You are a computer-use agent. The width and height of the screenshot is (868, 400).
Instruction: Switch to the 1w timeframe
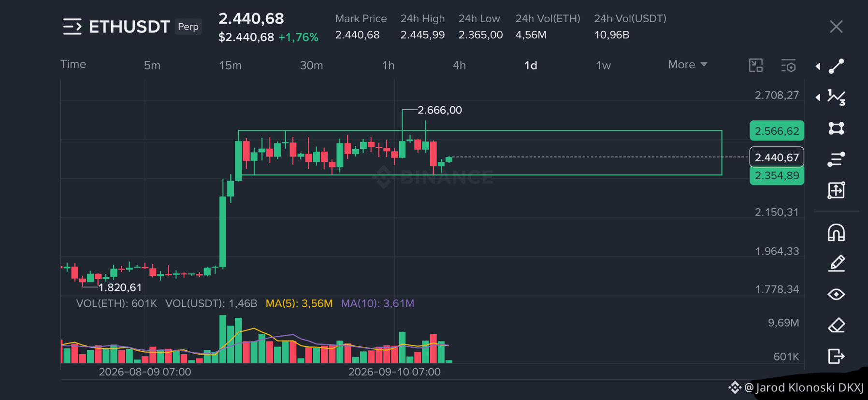tap(603, 65)
